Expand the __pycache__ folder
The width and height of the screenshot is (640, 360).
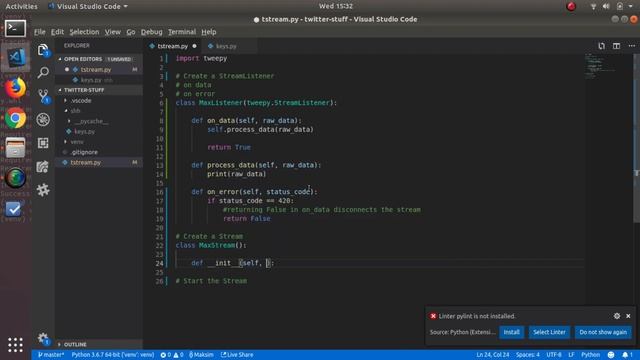click(91, 121)
